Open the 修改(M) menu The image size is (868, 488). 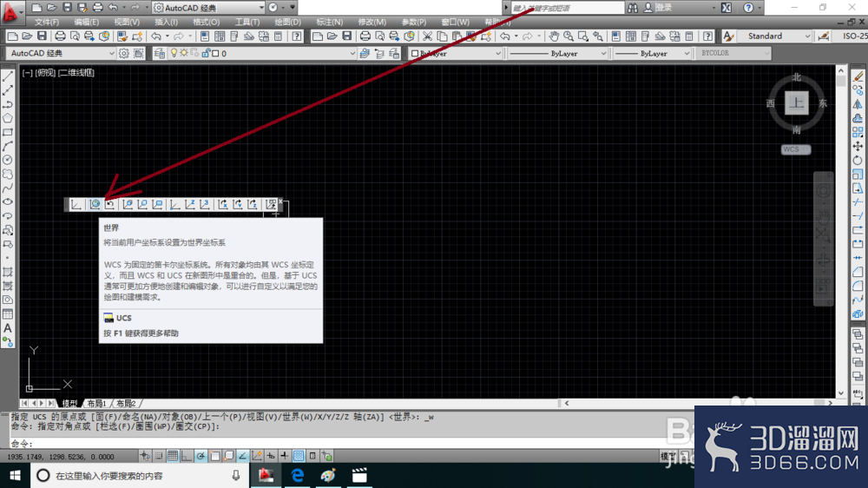pyautogui.click(x=372, y=23)
